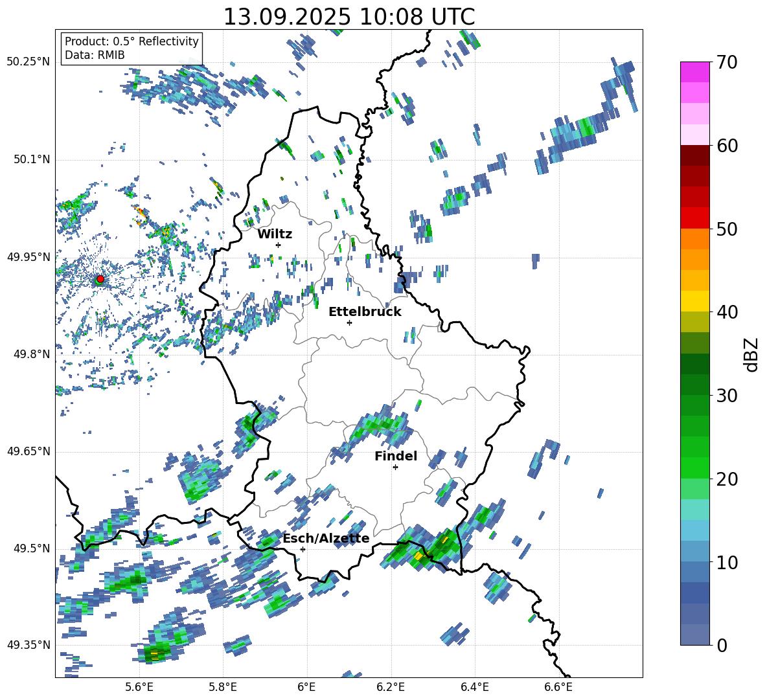Select the Ettelbruck city label
This screenshot has width=767, height=700.
point(365,312)
